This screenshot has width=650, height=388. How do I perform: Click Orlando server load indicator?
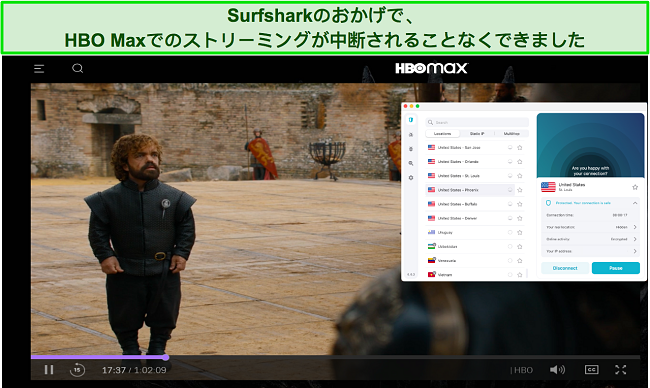click(510, 162)
